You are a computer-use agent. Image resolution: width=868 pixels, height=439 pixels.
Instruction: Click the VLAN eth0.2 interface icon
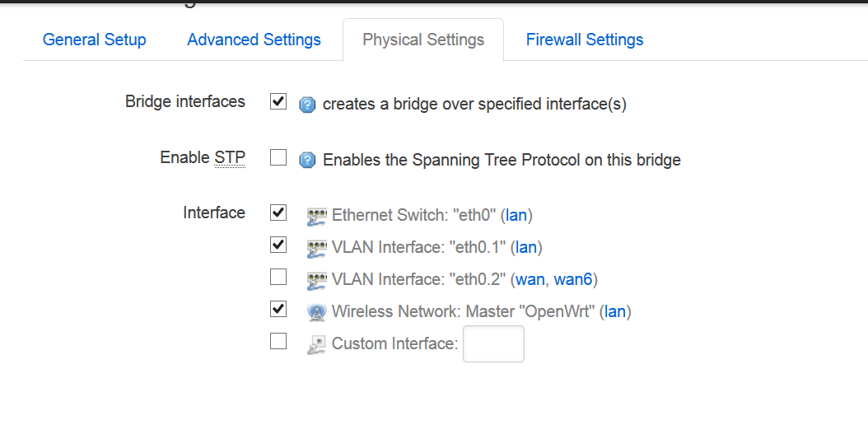[x=316, y=280]
